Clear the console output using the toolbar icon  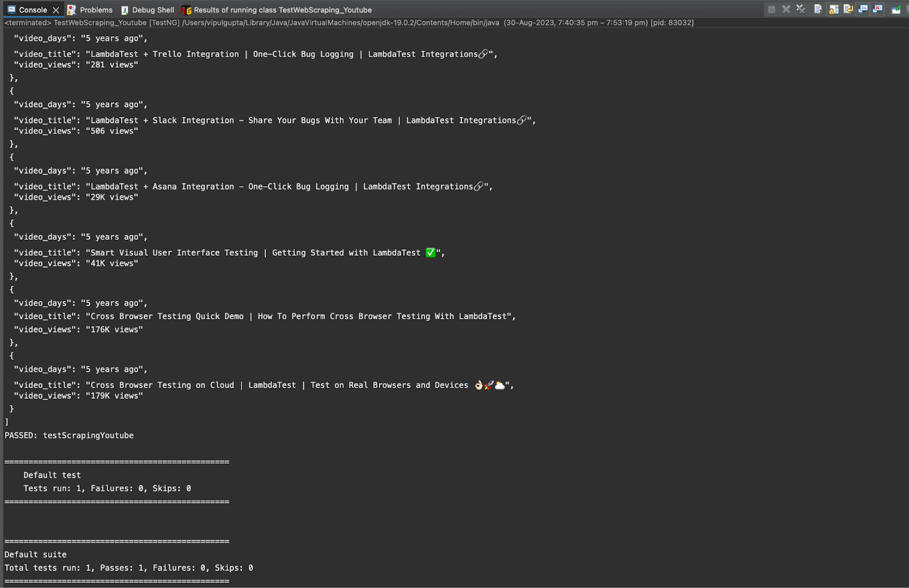(818, 9)
